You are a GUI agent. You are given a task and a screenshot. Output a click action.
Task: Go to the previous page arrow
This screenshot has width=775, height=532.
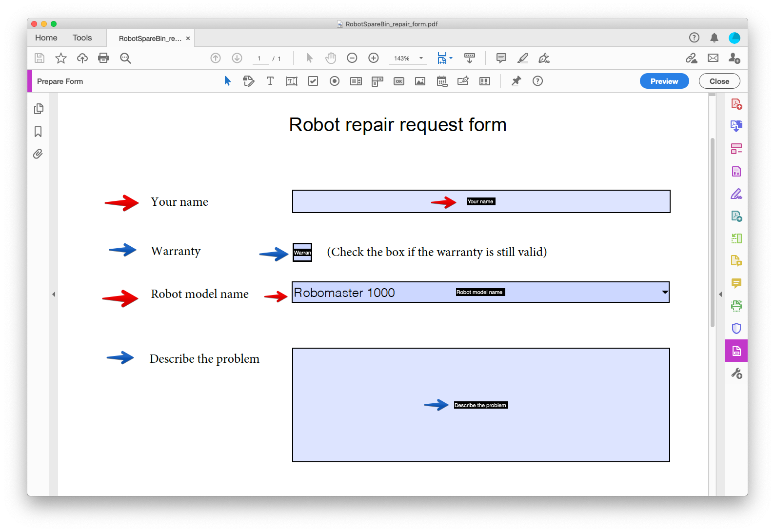[x=216, y=58]
